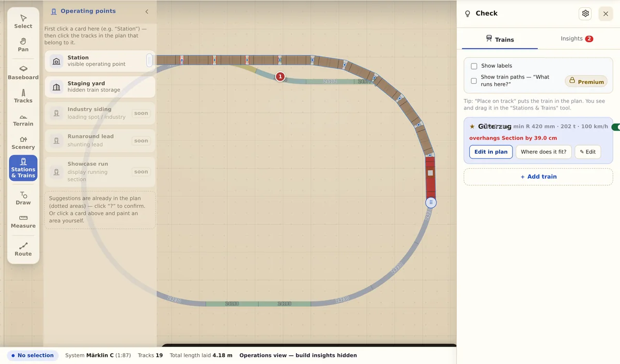Click the Total length laid 4.18 m text
This screenshot has height=364, width=620.
[x=201, y=355]
